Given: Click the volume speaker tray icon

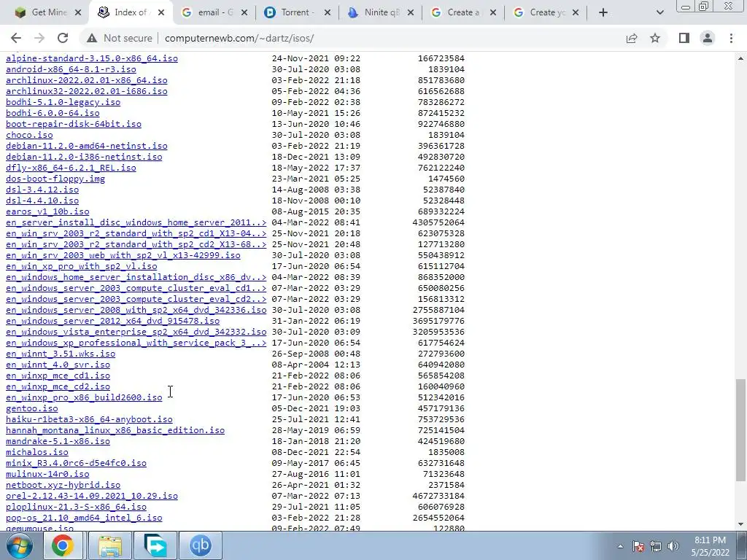Looking at the screenshot, I should 673,546.
